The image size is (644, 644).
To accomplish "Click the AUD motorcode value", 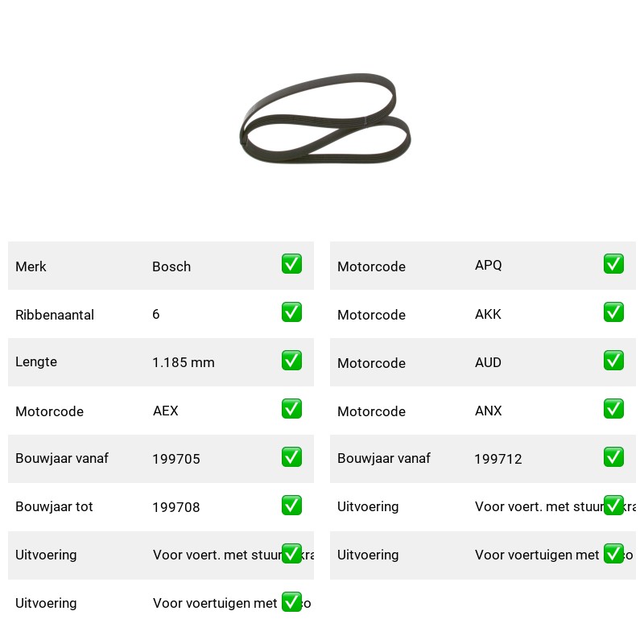I will tap(488, 362).
